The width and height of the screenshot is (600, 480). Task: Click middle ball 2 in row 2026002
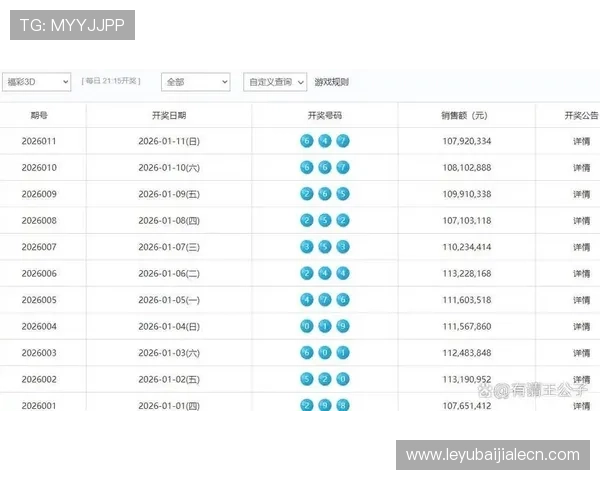325,379
